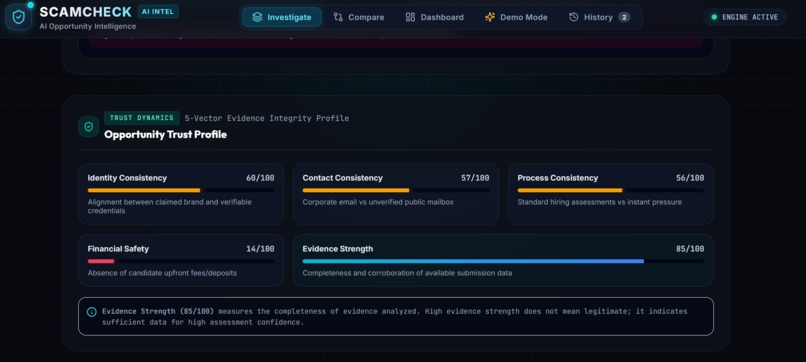
Task: Click the Dashboard grid icon
Action: (x=410, y=17)
